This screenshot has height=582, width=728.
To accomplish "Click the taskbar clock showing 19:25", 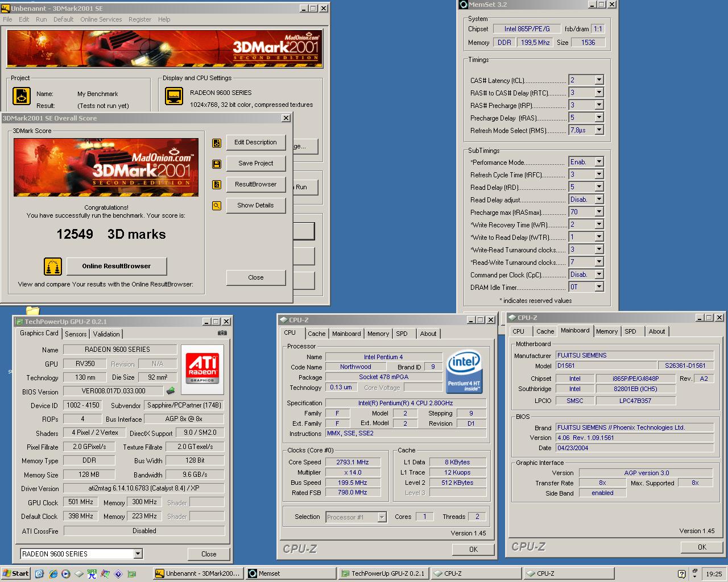I will (x=714, y=574).
